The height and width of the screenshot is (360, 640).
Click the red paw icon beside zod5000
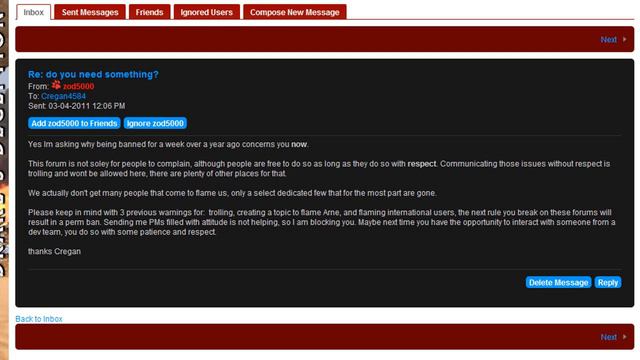tap(56, 85)
